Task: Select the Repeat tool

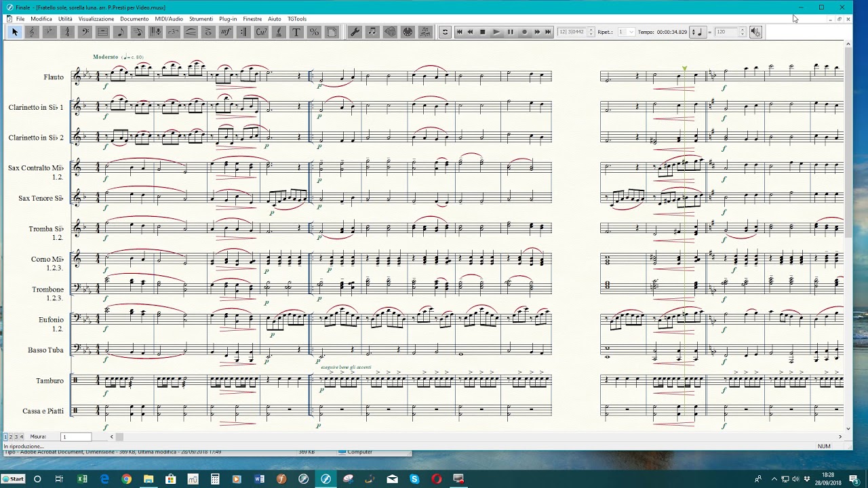Action: [243, 32]
